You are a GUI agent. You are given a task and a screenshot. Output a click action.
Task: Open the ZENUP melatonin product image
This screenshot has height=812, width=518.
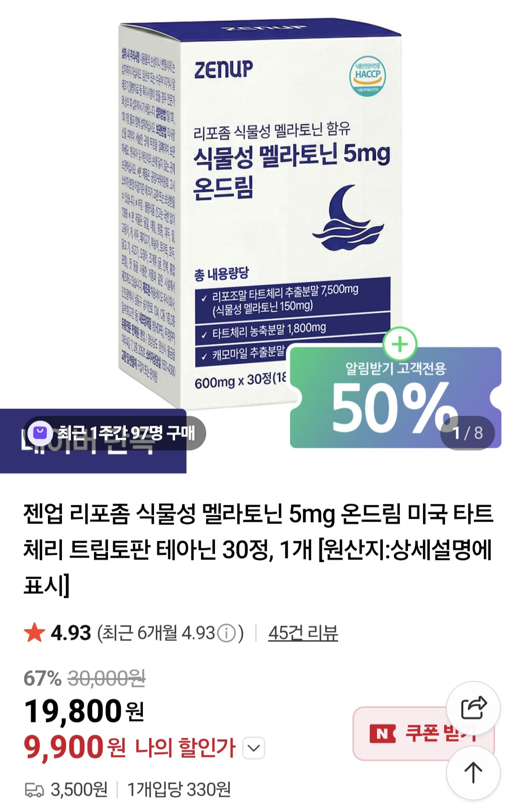(x=259, y=216)
